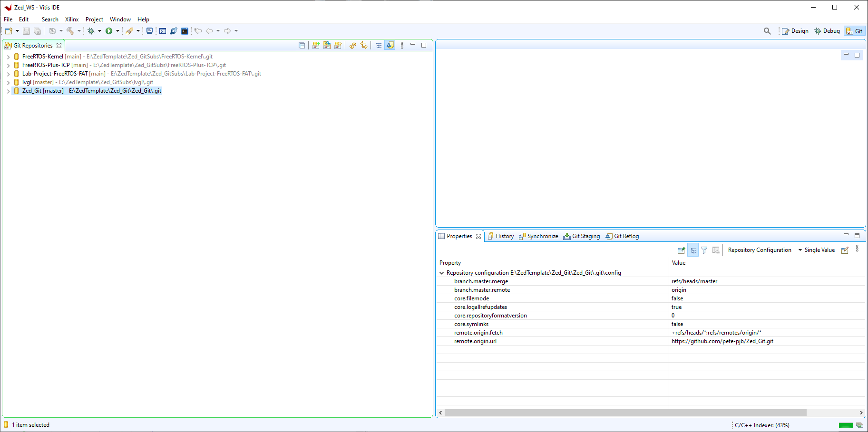Image resolution: width=868 pixels, height=432 pixels.
Task: Click the green Run play icon
Action: tap(109, 31)
